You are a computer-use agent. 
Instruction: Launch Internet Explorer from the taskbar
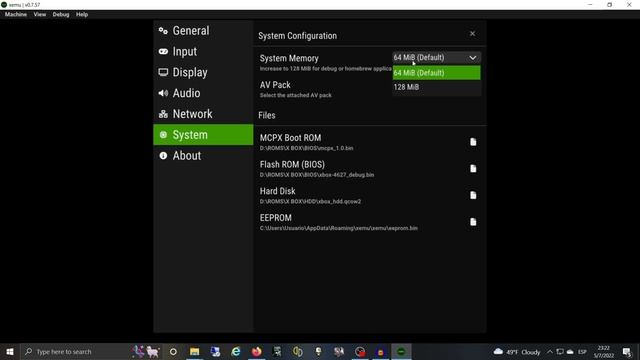[236, 351]
